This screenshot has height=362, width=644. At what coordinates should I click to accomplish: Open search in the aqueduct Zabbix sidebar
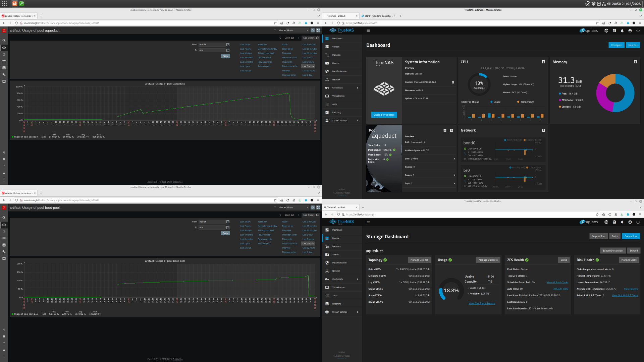coord(4,41)
